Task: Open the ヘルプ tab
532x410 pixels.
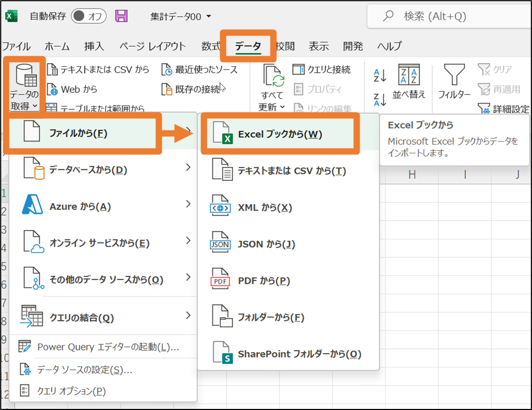Action: (x=389, y=46)
